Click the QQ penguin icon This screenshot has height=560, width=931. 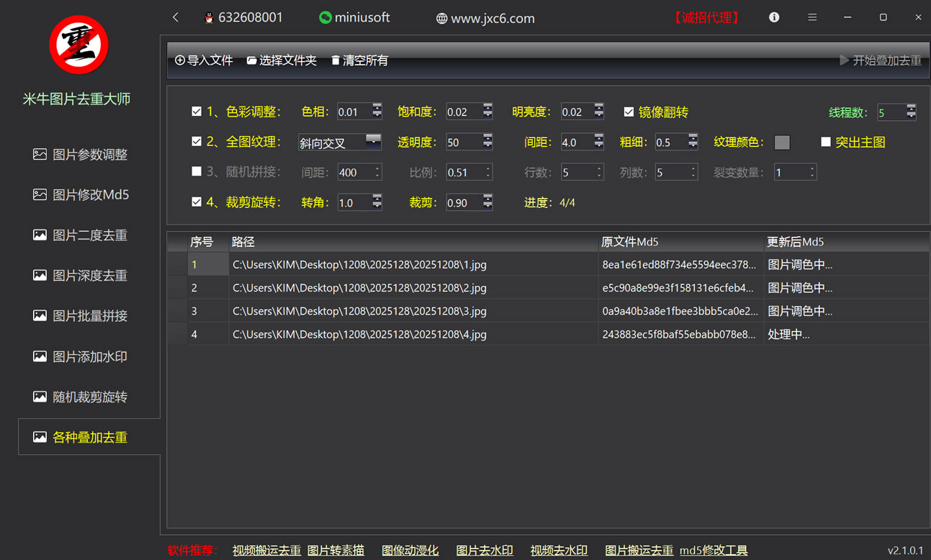[x=209, y=18]
